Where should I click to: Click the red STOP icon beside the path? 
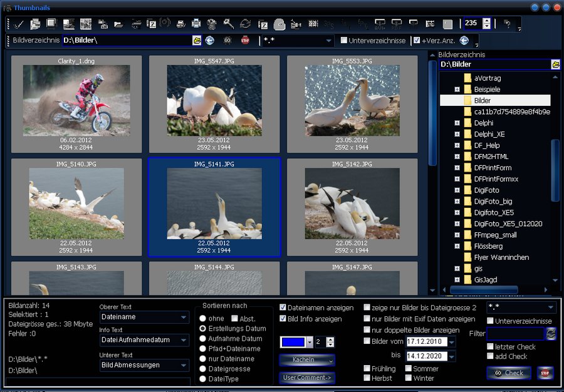click(245, 41)
